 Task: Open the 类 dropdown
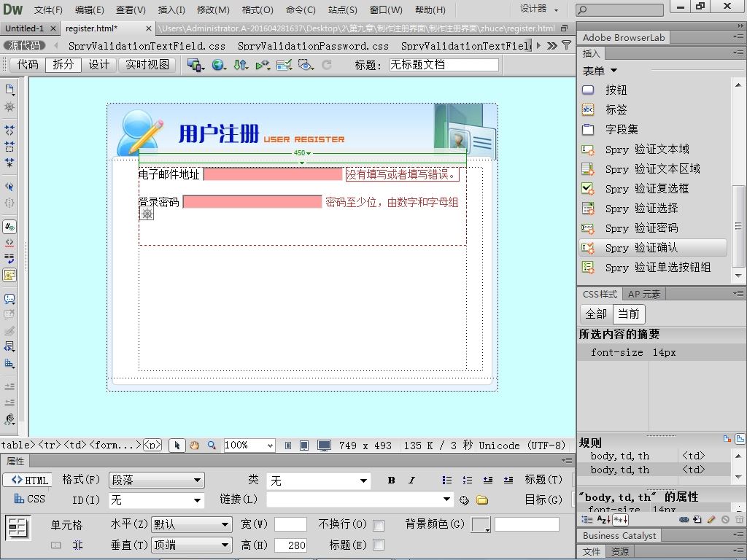318,481
